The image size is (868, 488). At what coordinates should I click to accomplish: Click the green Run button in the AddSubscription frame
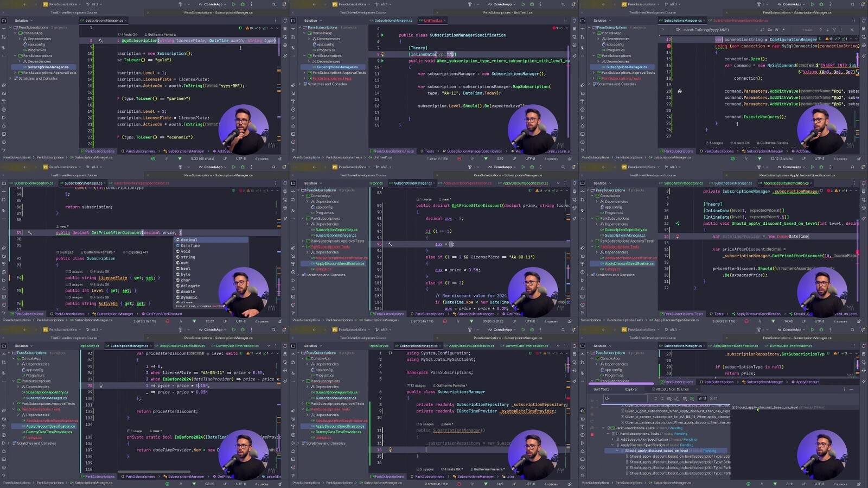tap(234, 4)
